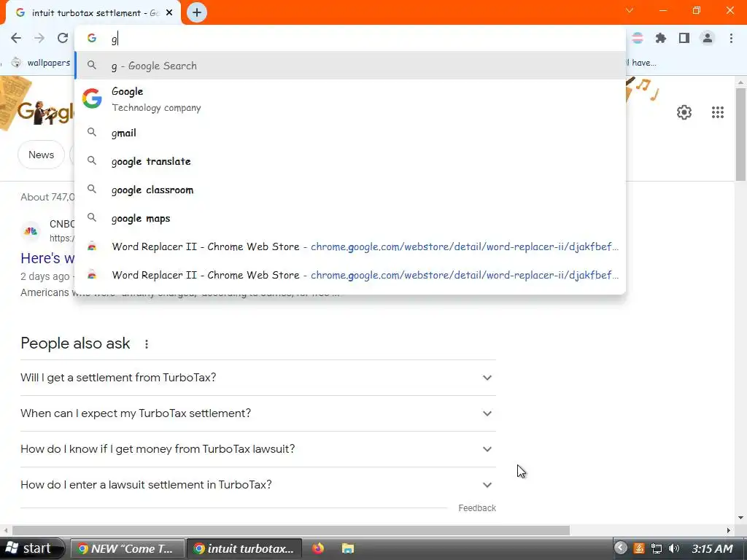Expand 'How do I know if I get money' question

258,449
